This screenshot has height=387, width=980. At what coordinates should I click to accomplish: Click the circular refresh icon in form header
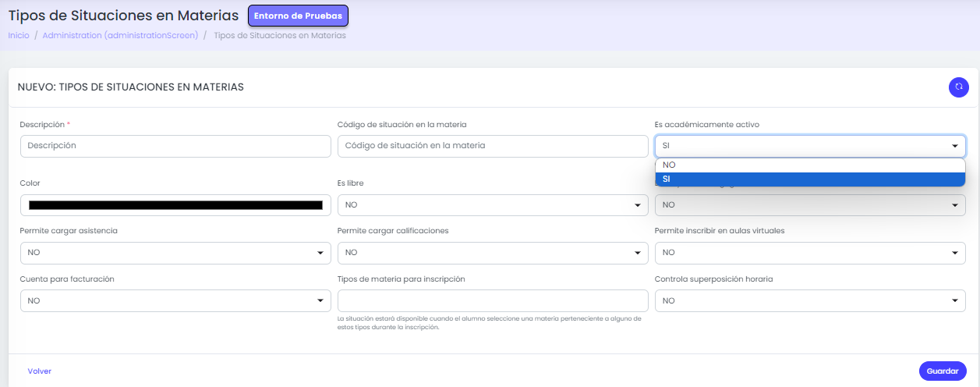(958, 87)
